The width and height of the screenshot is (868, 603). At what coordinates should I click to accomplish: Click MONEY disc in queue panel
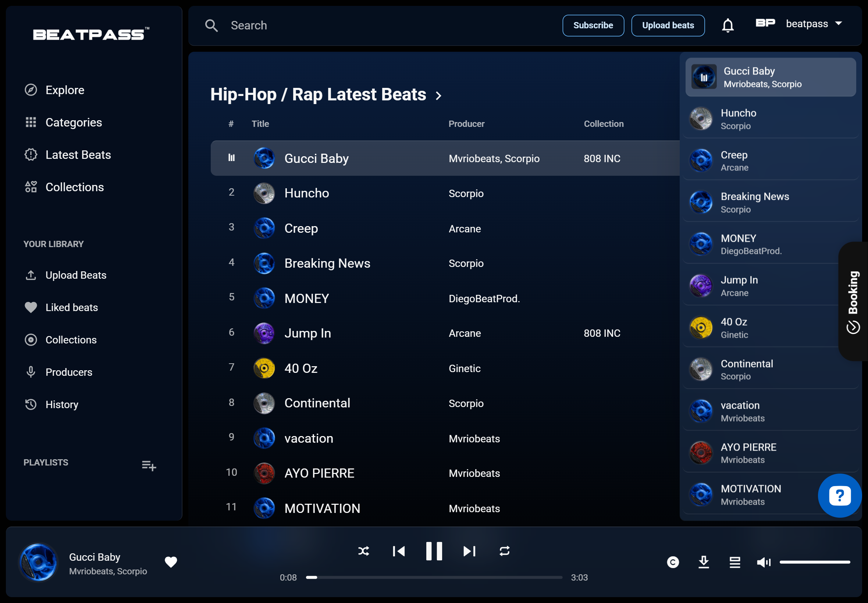point(701,244)
